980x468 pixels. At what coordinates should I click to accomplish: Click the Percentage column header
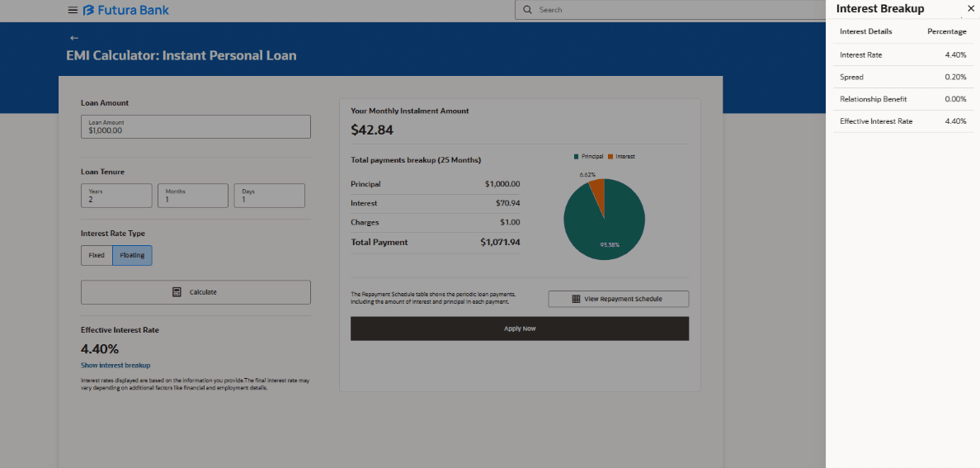coord(947,31)
